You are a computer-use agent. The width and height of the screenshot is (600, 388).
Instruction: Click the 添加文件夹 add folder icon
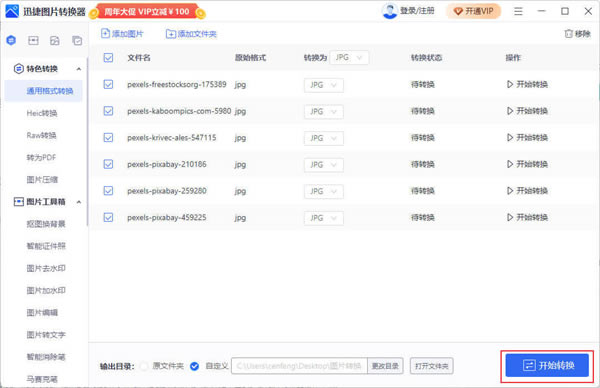pyautogui.click(x=171, y=34)
